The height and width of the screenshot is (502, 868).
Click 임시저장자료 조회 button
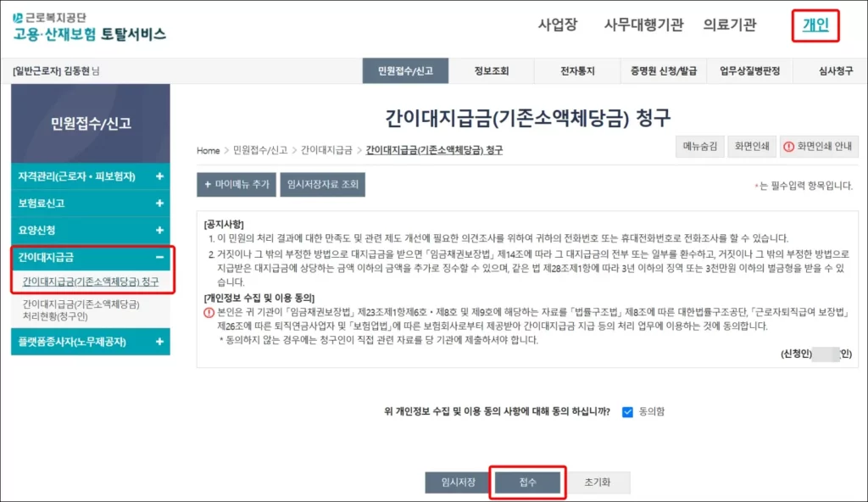[x=323, y=185]
